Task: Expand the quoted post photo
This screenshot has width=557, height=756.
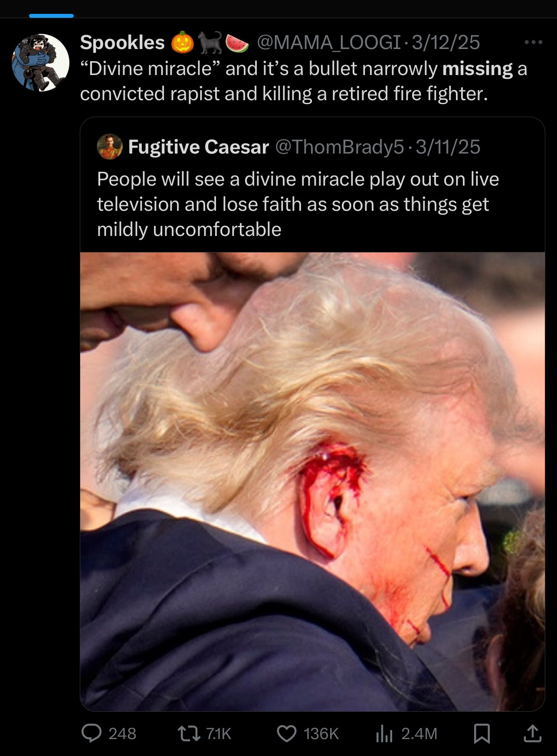Action: [x=312, y=481]
